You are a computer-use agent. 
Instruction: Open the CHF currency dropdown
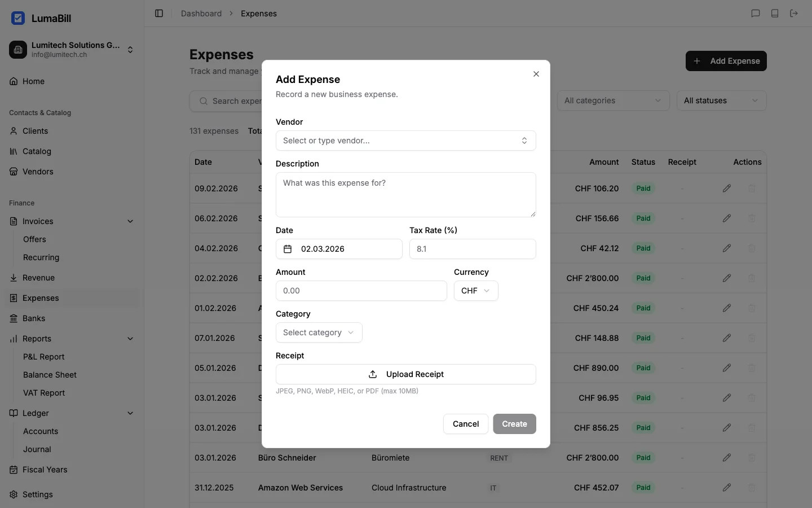[x=475, y=291]
